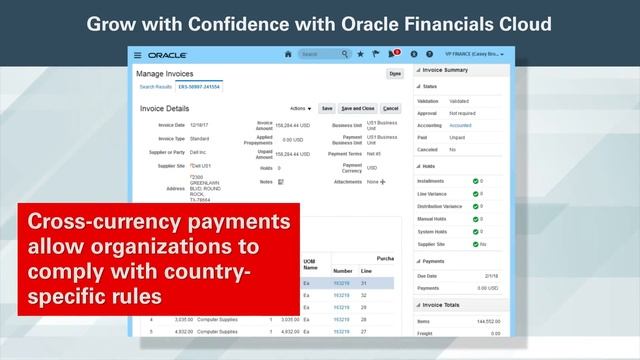Open the Accounted status link
The height and width of the screenshot is (360, 640).
click(460, 125)
